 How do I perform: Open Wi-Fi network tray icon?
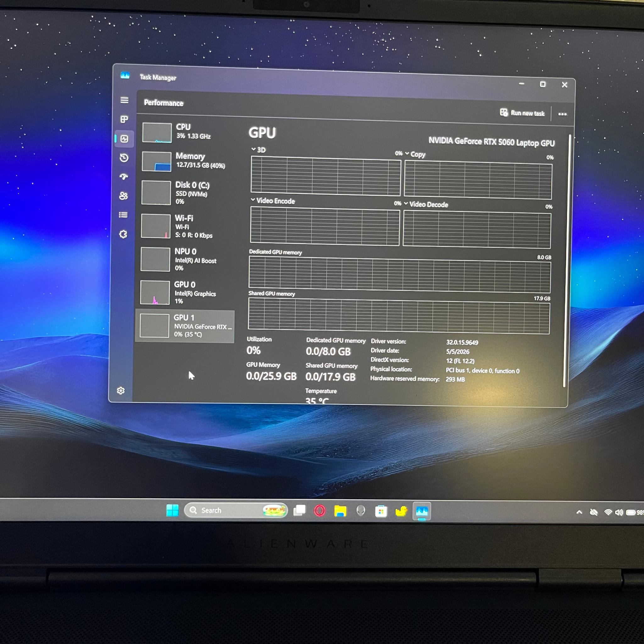[x=608, y=512]
